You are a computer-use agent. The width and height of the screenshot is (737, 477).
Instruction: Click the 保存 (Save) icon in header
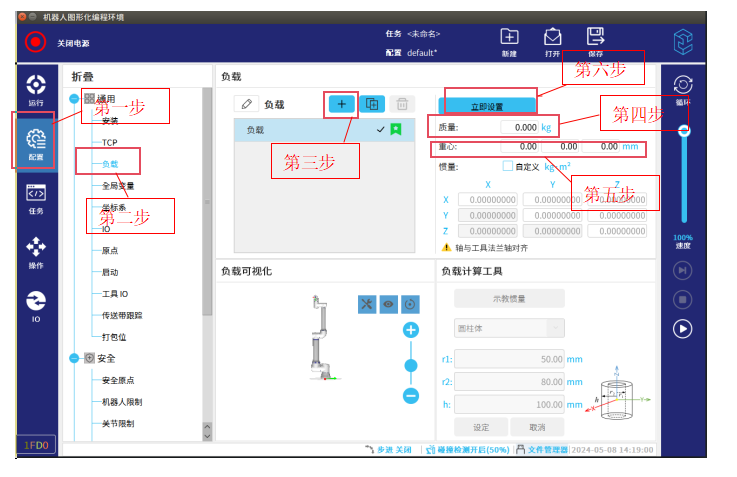(x=595, y=41)
